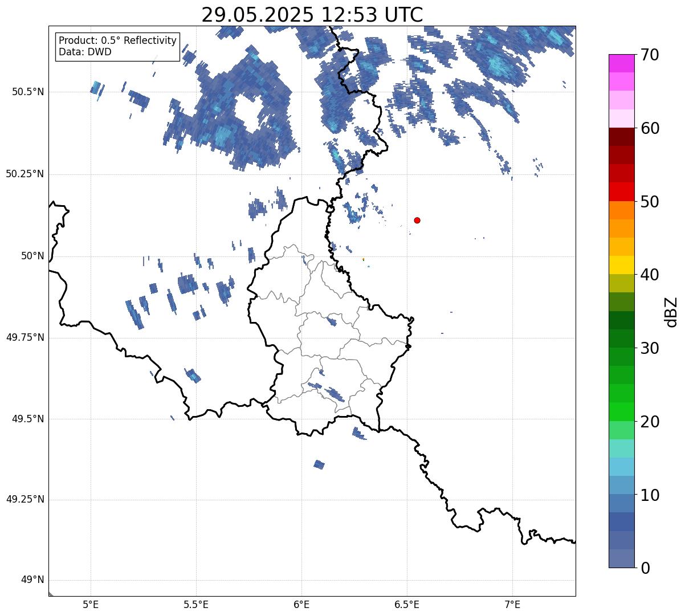685x616 pixels.
Task: Click the dark red colorbar segment below 60
Action: [x=621, y=137]
